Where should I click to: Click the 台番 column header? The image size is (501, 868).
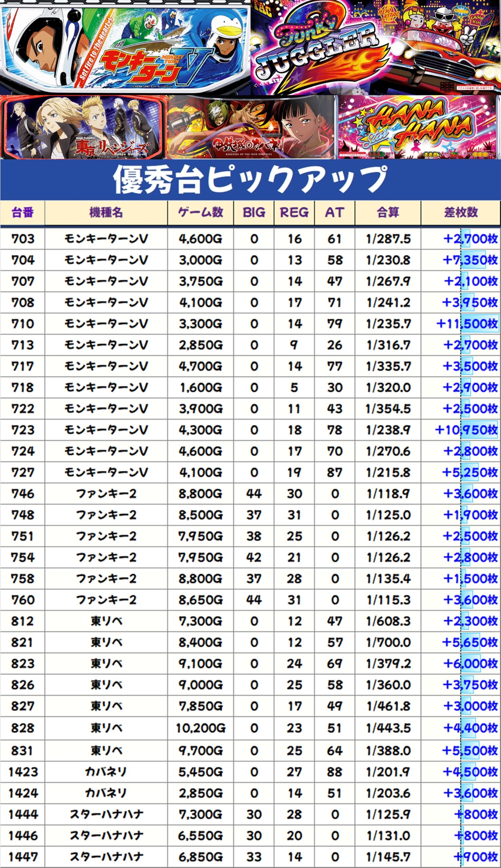tap(23, 213)
